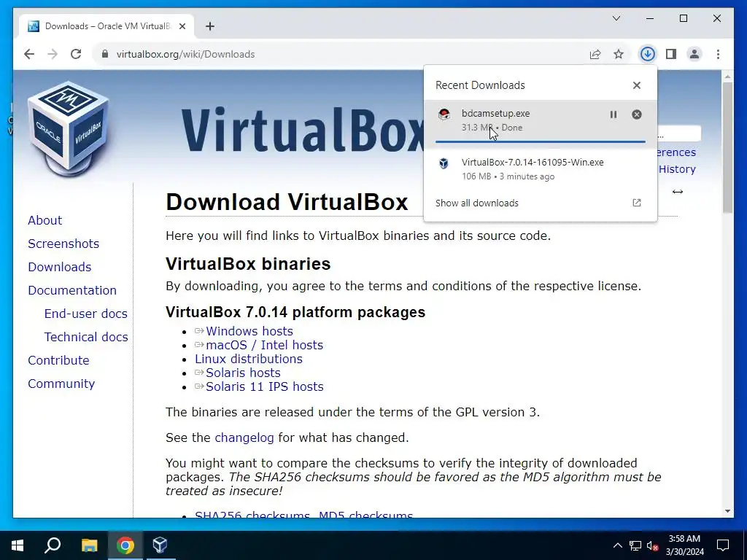The height and width of the screenshot is (560, 747).
Task: Cancel the bdcamsetup.exe download
Action: pos(636,114)
